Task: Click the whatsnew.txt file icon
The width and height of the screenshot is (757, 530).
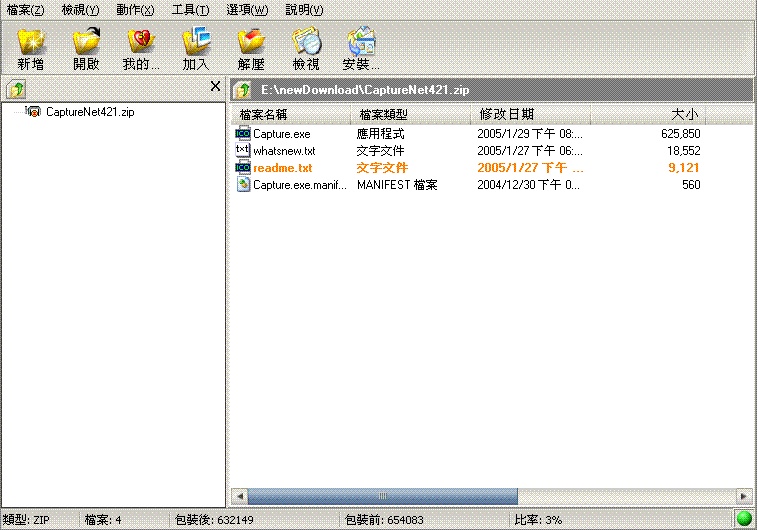Action: click(x=243, y=150)
